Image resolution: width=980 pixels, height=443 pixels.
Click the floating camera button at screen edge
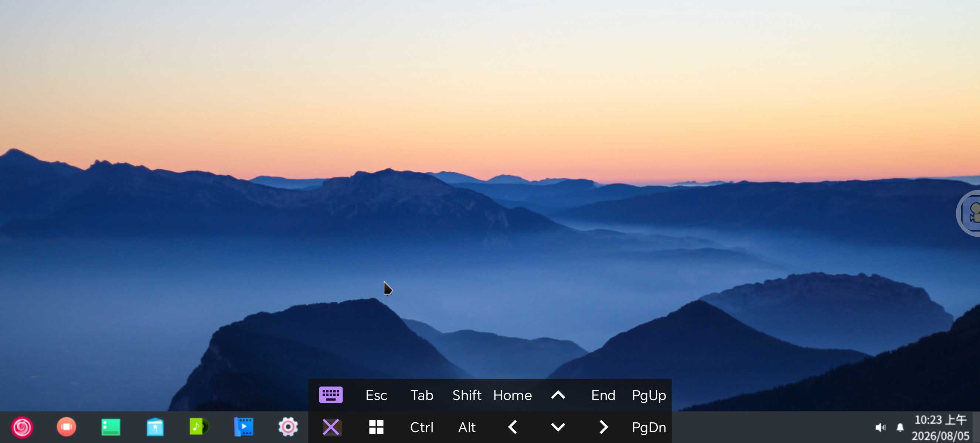969,213
